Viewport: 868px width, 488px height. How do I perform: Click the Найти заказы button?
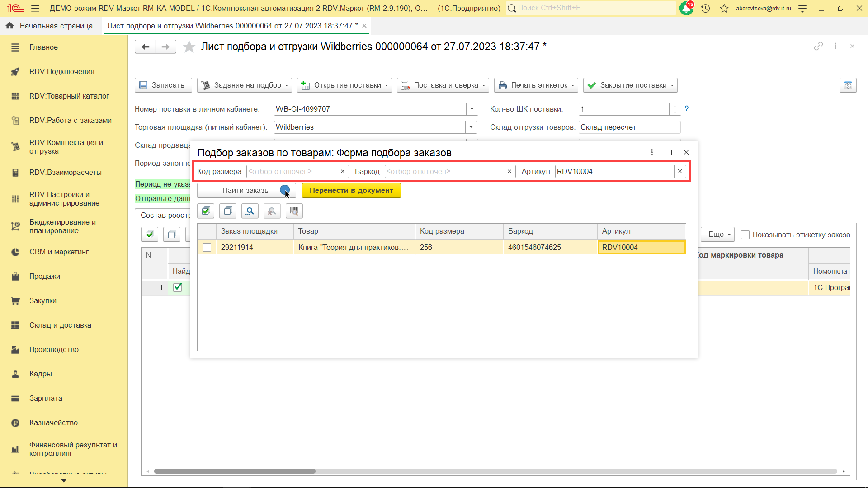pyautogui.click(x=246, y=191)
